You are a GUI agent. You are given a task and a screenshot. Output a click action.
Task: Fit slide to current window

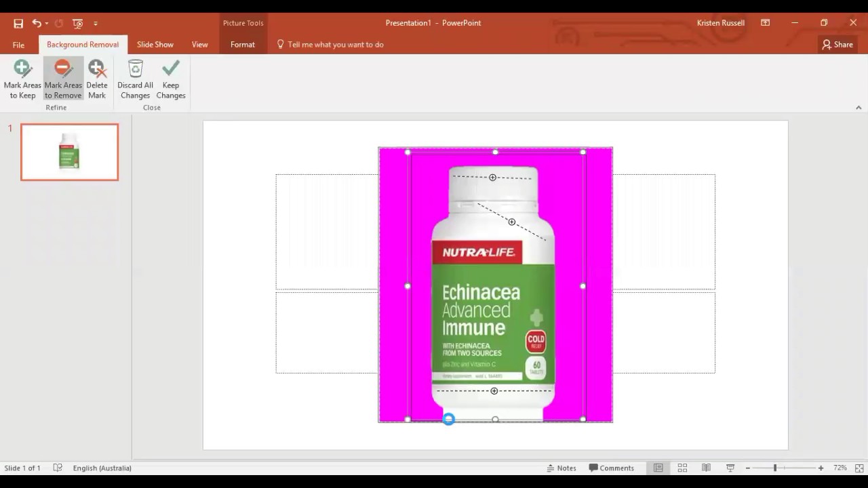tap(859, 468)
